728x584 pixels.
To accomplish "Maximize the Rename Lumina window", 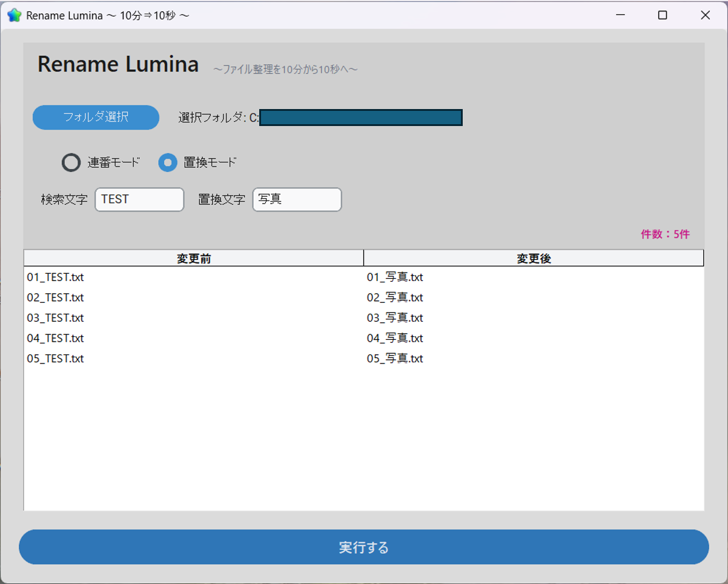I will click(662, 15).
